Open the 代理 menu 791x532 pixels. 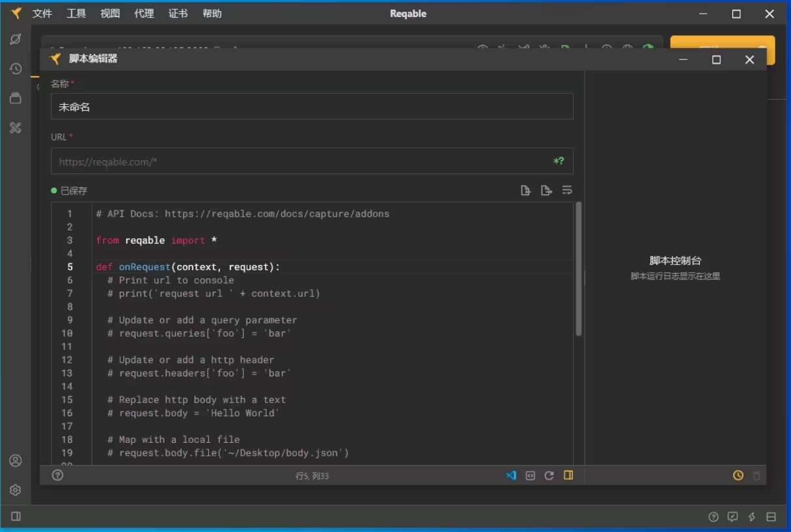pyautogui.click(x=144, y=14)
